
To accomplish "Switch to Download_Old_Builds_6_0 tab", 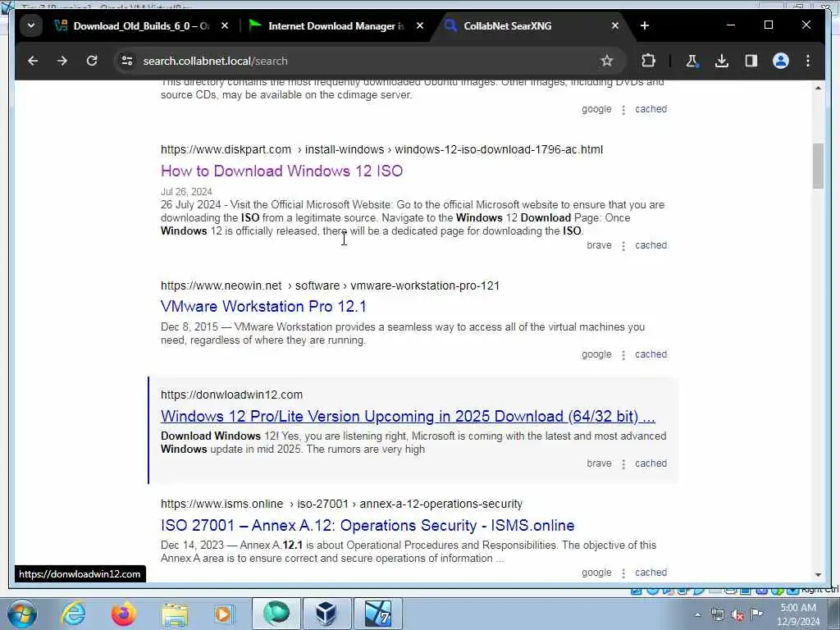I will 141,25.
